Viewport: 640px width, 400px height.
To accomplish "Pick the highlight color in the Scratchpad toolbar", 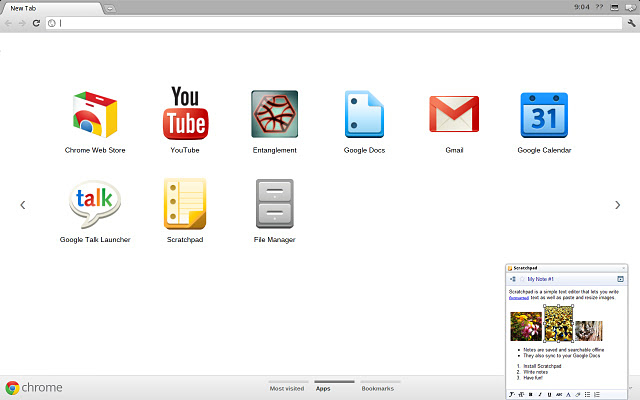I will pos(578,395).
